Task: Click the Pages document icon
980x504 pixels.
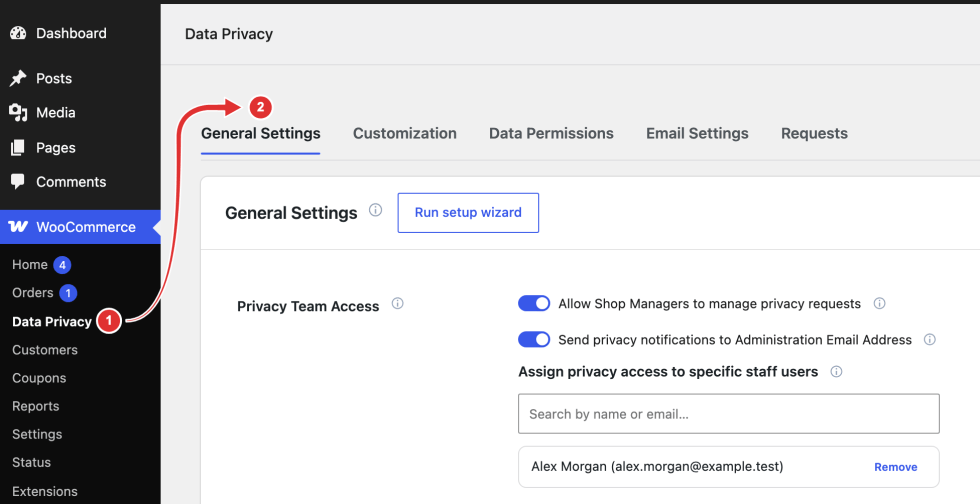Action: point(18,148)
